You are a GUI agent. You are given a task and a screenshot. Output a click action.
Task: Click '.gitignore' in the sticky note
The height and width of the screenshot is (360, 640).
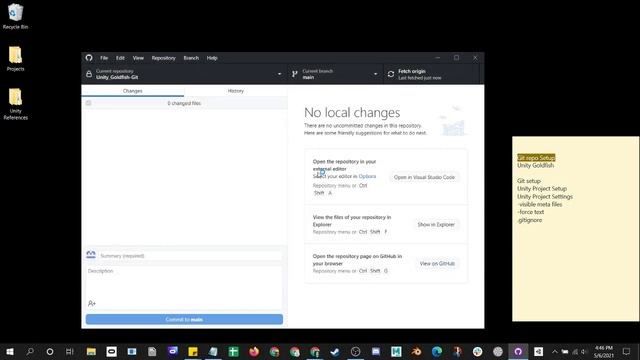(x=530, y=220)
